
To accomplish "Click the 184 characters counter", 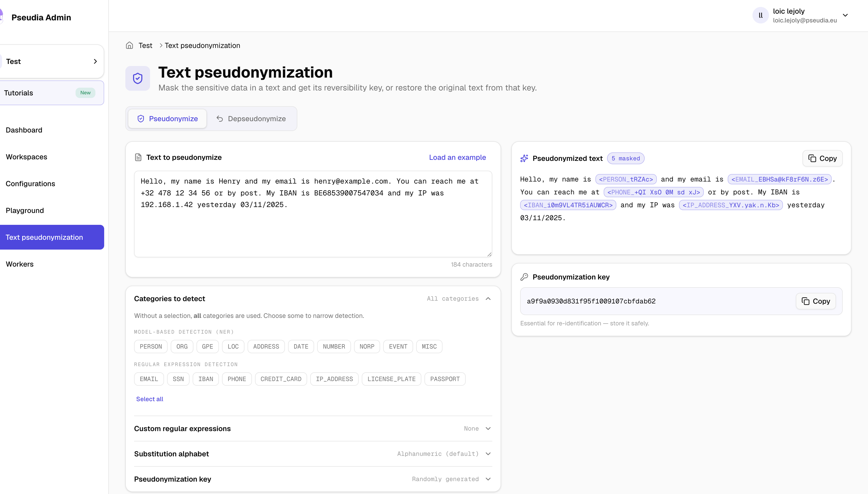I will [471, 264].
